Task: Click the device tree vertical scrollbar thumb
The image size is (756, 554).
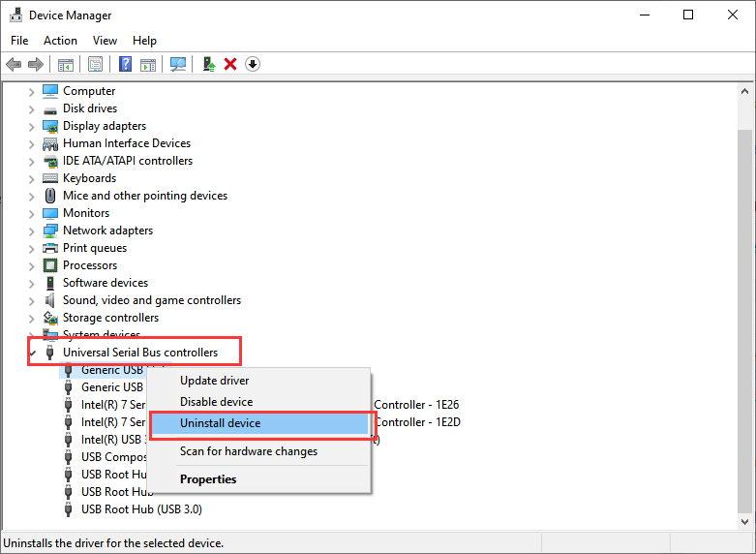Action: tap(745, 321)
